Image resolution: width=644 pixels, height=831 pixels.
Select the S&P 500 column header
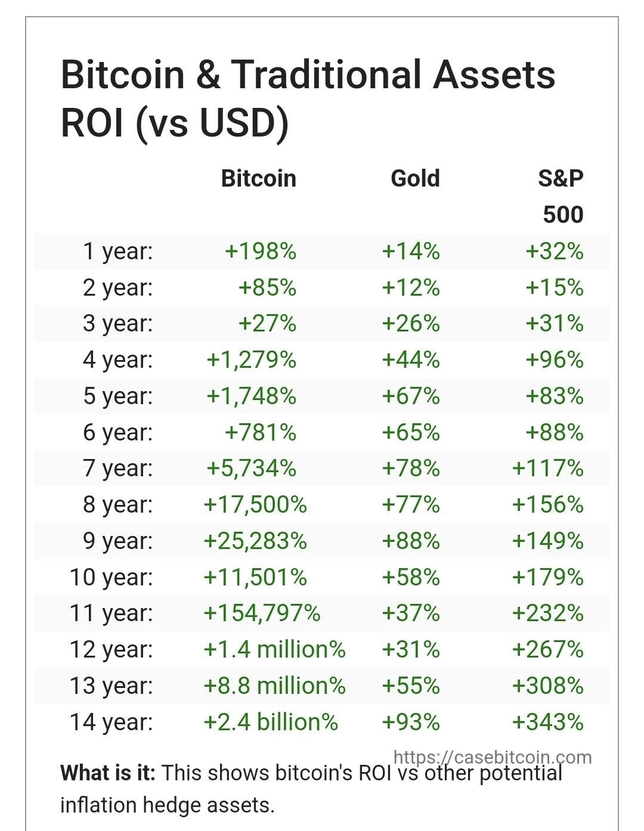(x=561, y=196)
